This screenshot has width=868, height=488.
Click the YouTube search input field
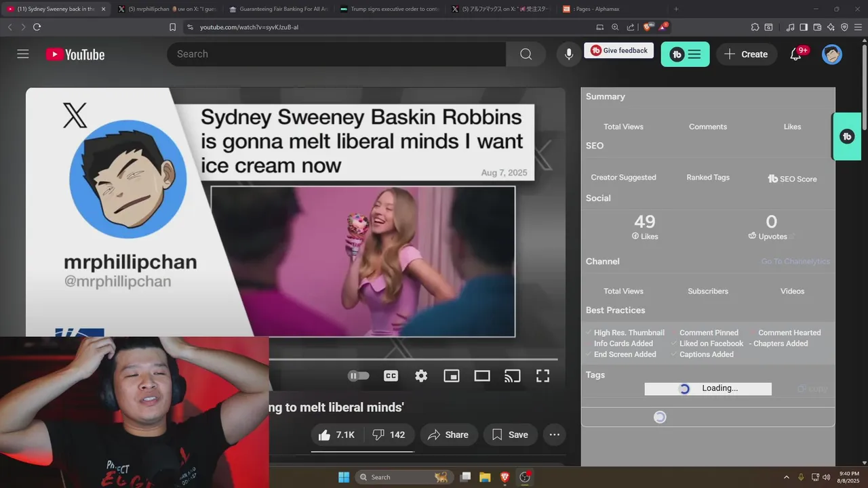(336, 54)
